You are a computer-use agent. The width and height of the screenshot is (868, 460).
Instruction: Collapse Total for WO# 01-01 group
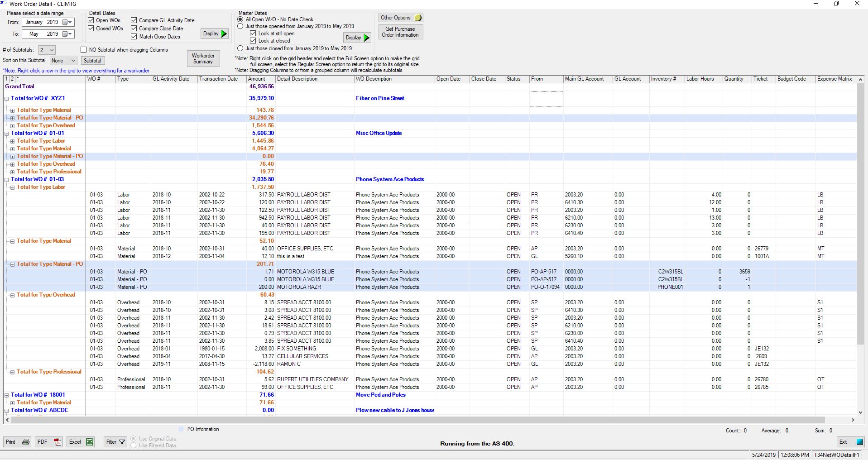point(7,134)
